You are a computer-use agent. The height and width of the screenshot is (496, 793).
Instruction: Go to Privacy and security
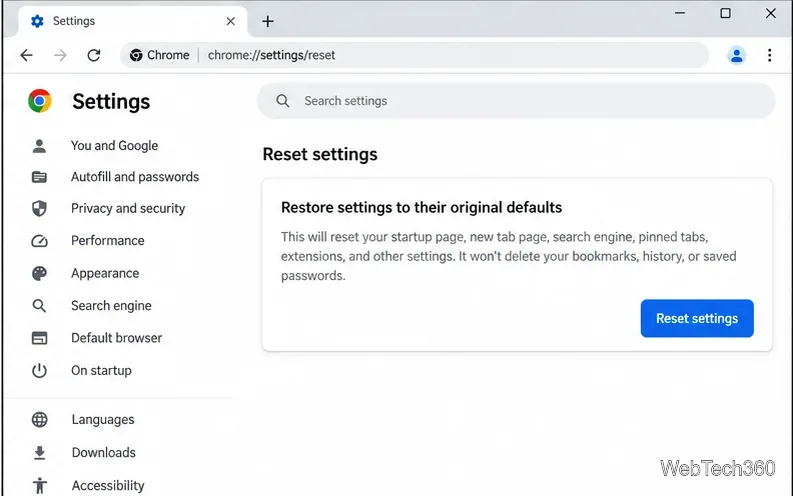tap(128, 208)
